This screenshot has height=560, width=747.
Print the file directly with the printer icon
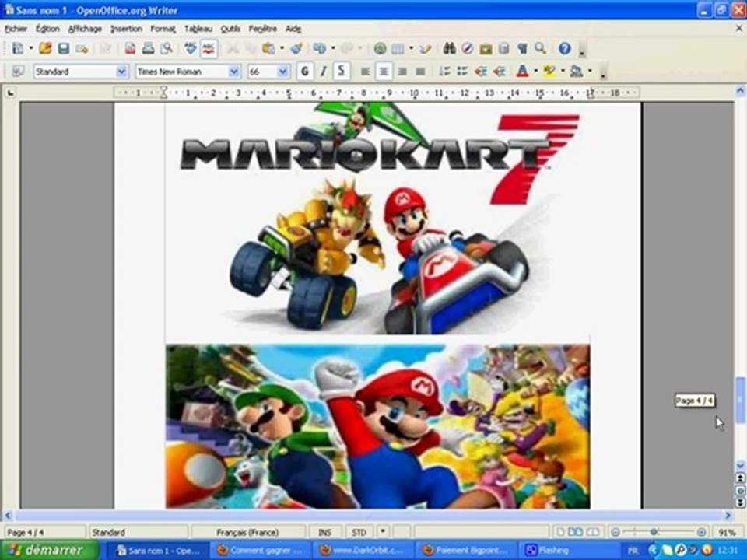tap(148, 48)
